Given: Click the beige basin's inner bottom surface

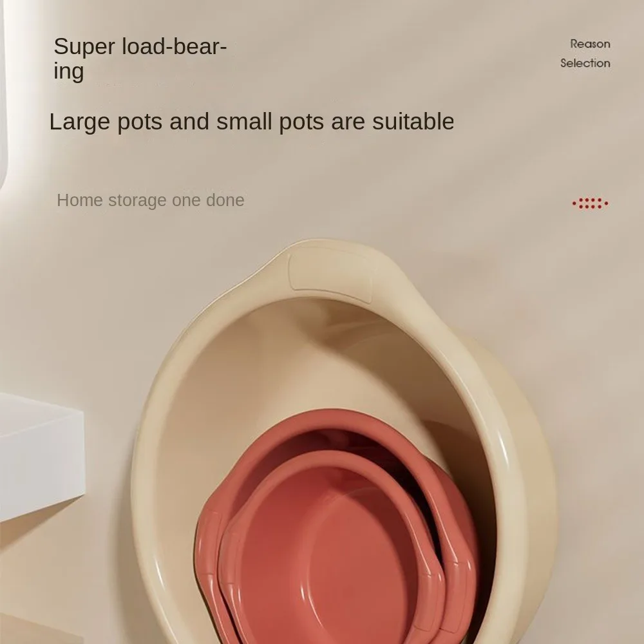Looking at the screenshot, I should [x=287, y=370].
